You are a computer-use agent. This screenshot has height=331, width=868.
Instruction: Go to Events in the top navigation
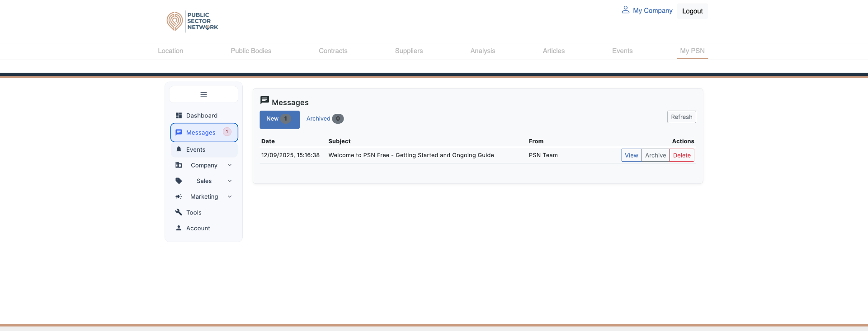coord(623,51)
